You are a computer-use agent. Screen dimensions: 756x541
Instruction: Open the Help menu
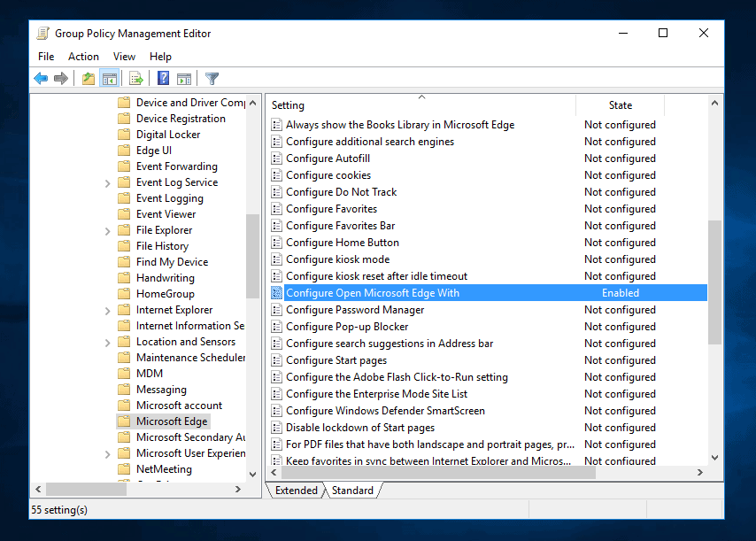pos(160,57)
